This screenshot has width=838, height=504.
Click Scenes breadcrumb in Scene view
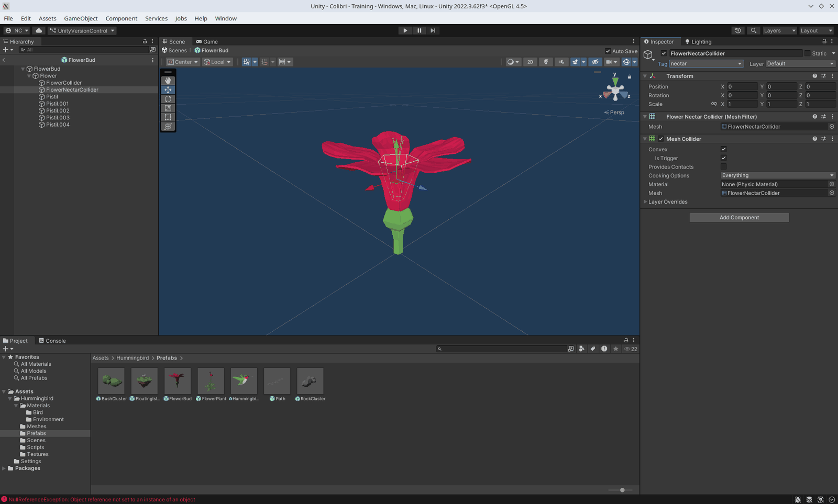coord(174,51)
